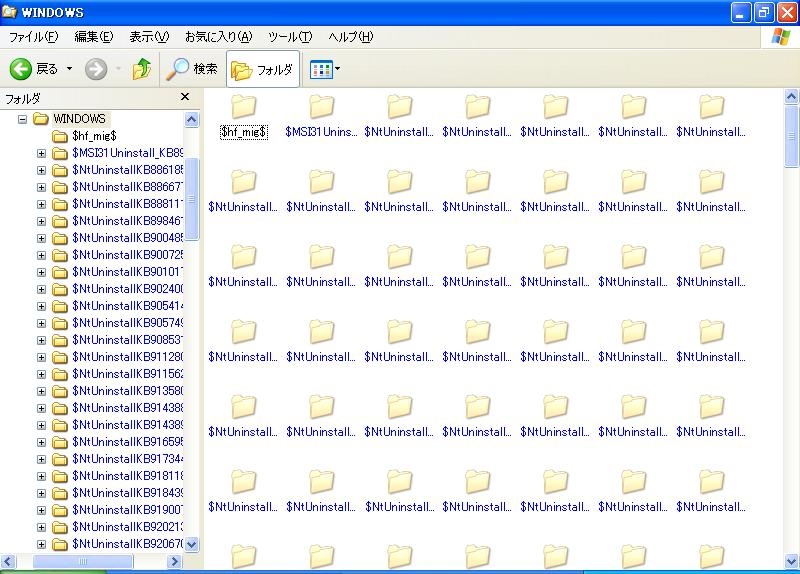Expand the $NtUninstallKB88667 tree node
800x574 pixels.
41,187
